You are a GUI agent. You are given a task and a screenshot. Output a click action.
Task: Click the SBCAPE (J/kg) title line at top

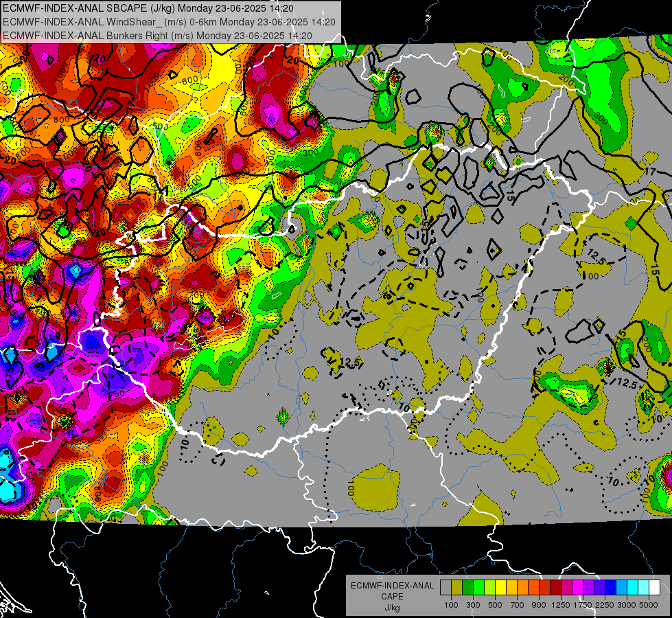click(x=148, y=8)
